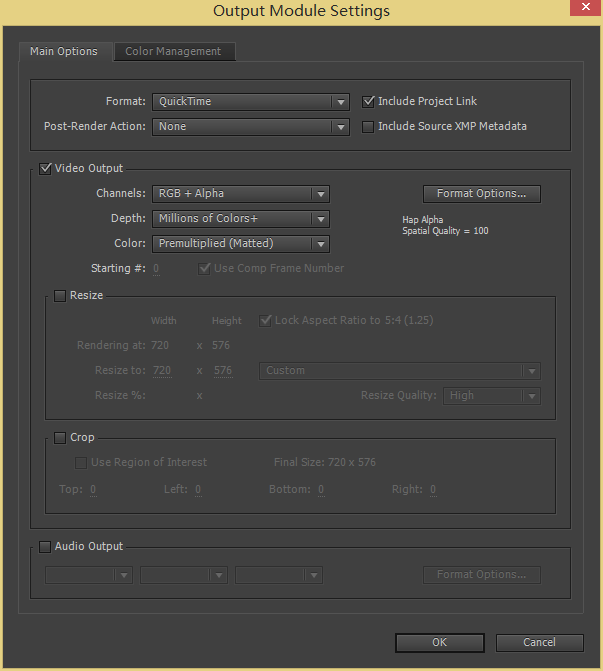Close the Output Module Settings dialog
The image size is (603, 671).
point(585,7)
